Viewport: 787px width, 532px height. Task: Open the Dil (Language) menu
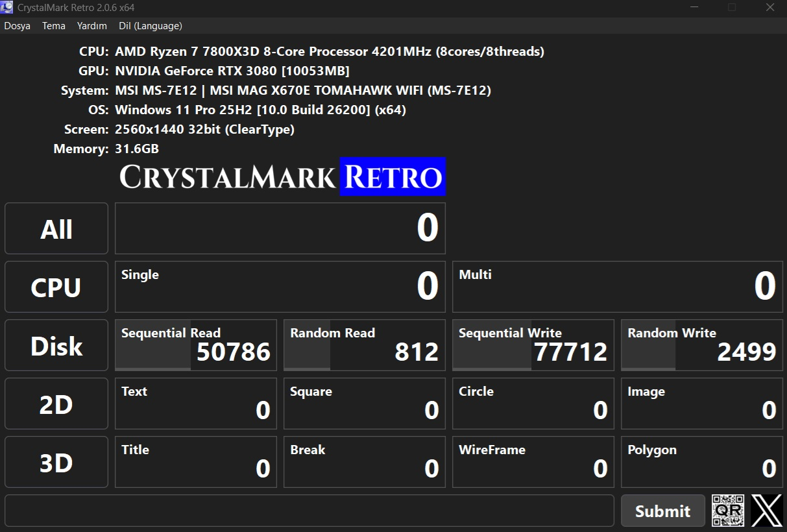point(151,26)
